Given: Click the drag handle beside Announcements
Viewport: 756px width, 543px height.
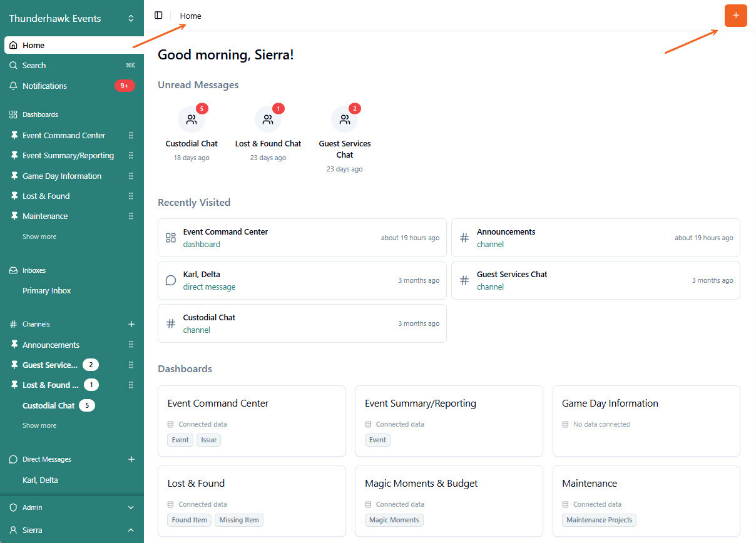Looking at the screenshot, I should (x=131, y=345).
